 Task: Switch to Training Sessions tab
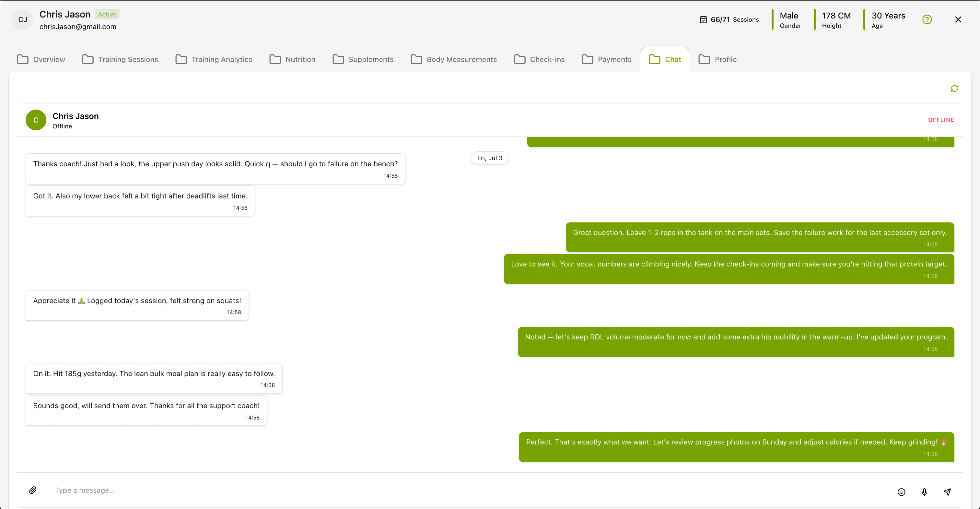coord(120,59)
